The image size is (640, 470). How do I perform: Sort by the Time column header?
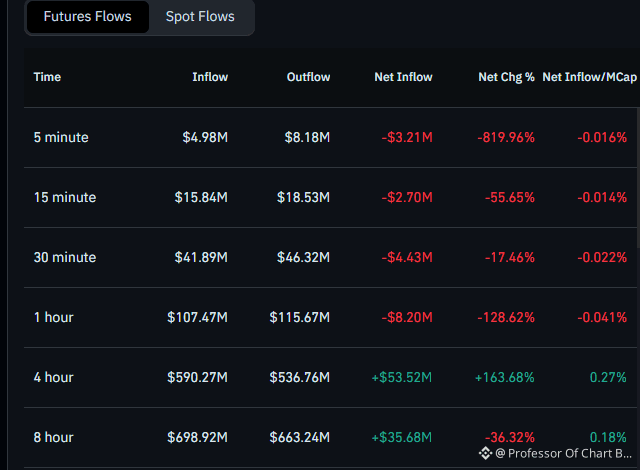(47, 77)
